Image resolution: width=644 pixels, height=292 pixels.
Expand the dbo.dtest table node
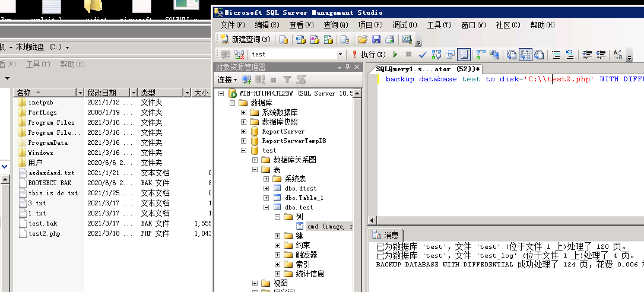point(266,188)
